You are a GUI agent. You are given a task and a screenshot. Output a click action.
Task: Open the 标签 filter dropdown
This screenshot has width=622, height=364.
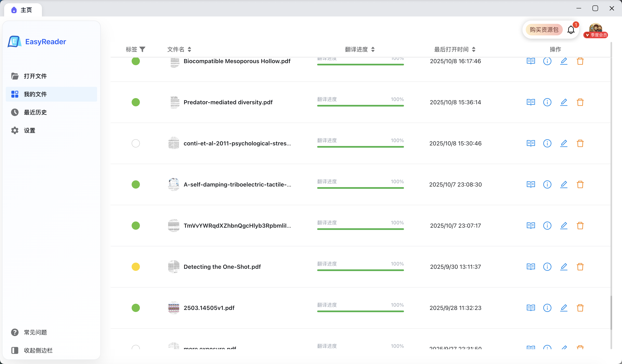click(x=142, y=49)
